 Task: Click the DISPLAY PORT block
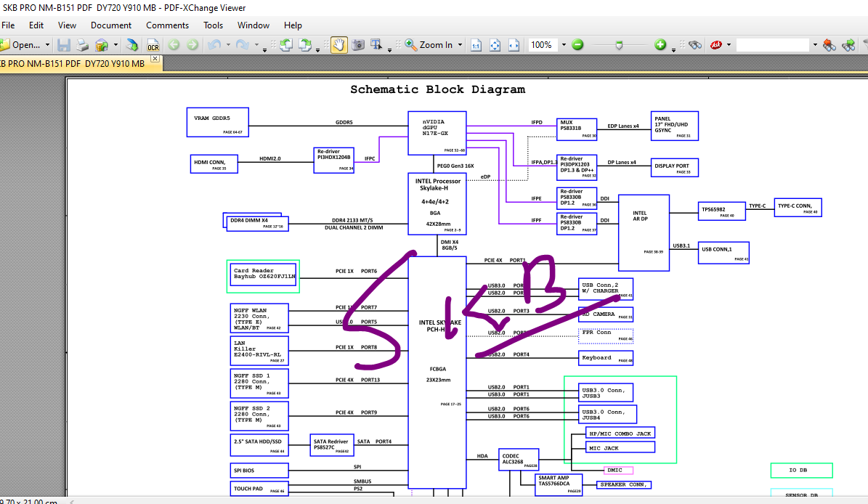(674, 167)
